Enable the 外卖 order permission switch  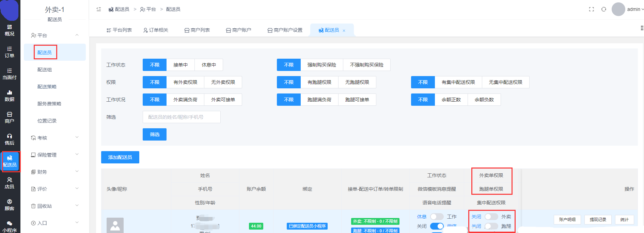point(491,217)
